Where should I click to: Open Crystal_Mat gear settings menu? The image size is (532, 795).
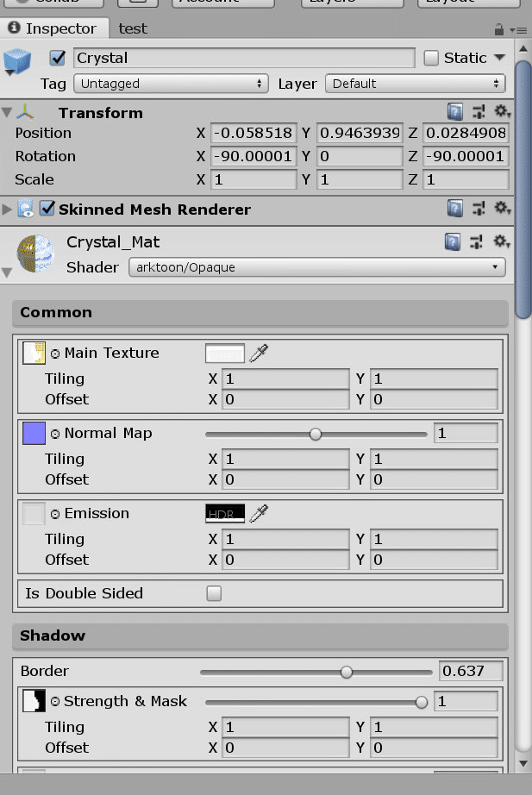coord(502,241)
